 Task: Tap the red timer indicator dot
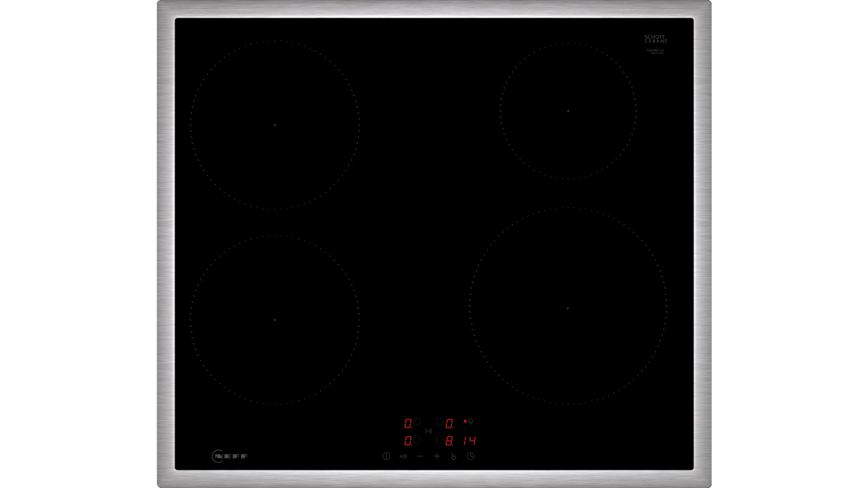[465, 421]
